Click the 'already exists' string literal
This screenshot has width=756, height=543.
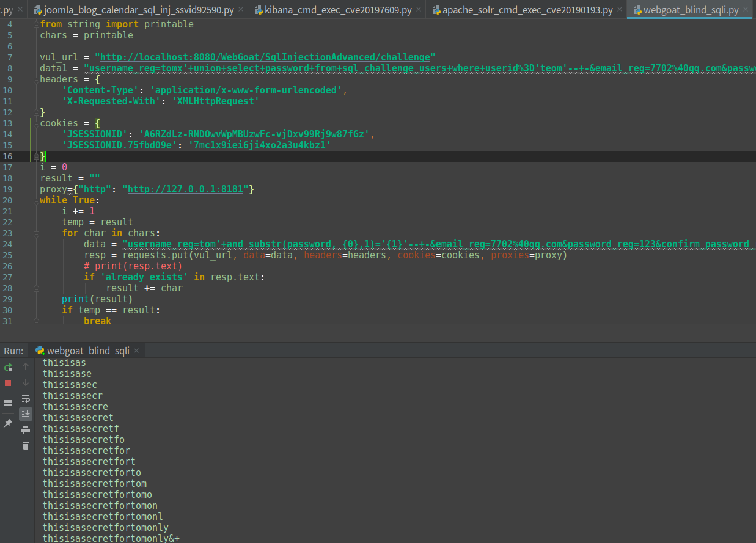pyautogui.click(x=144, y=277)
